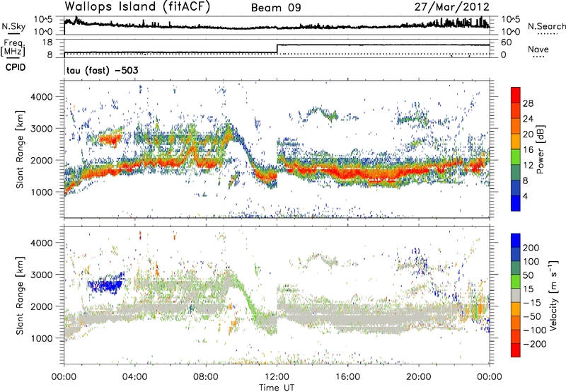
Task: Click the tau (fast) -503 text
Action: [x=102, y=70]
